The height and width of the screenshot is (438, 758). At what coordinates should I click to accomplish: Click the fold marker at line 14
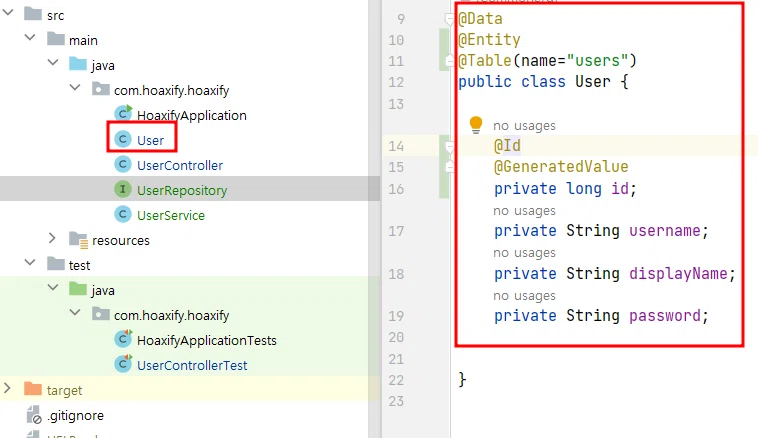tap(449, 146)
